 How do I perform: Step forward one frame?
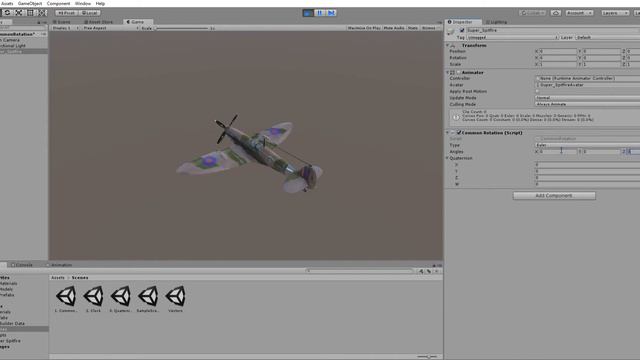[331, 13]
